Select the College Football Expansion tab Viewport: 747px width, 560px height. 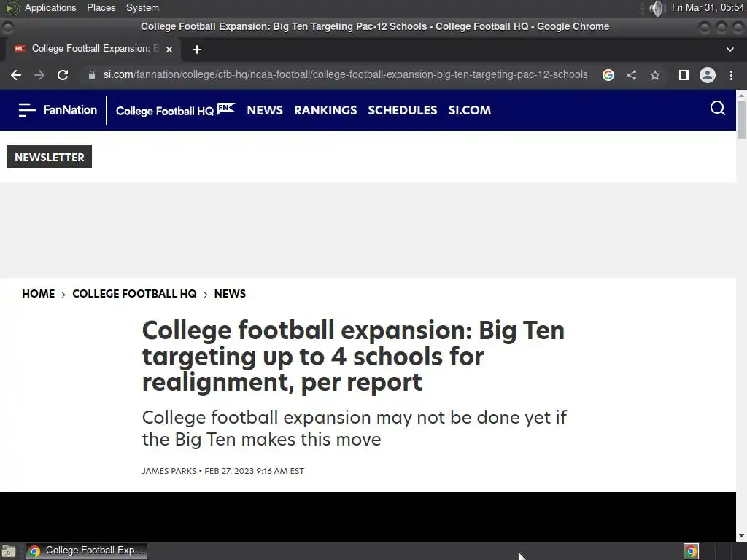click(94, 49)
